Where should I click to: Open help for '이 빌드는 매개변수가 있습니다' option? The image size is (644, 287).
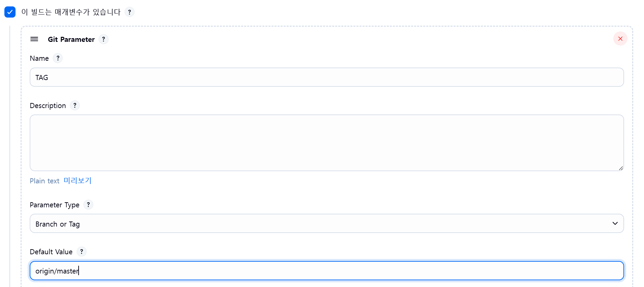click(130, 12)
